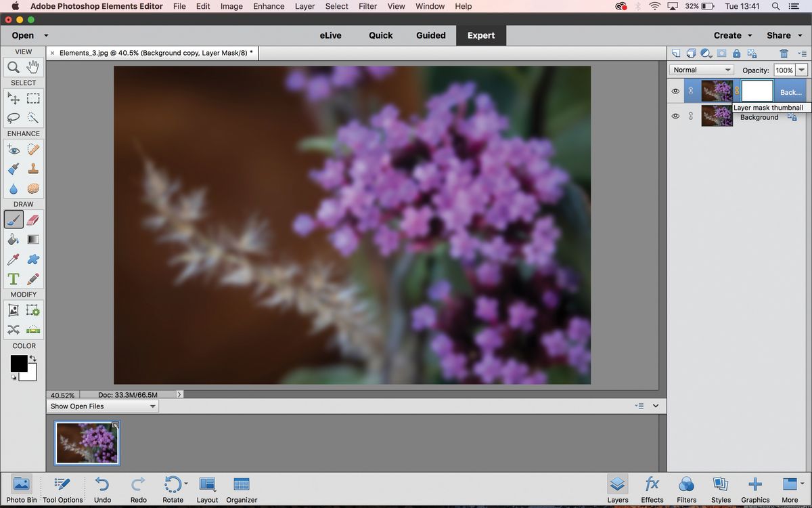Select the Lasso tool
Viewport: 812px width, 508px height.
point(14,118)
